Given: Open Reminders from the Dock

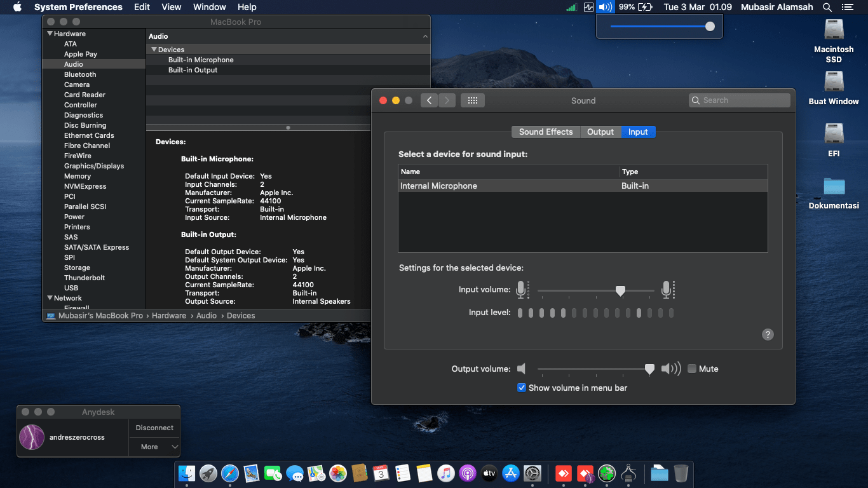Looking at the screenshot, I should (403, 473).
